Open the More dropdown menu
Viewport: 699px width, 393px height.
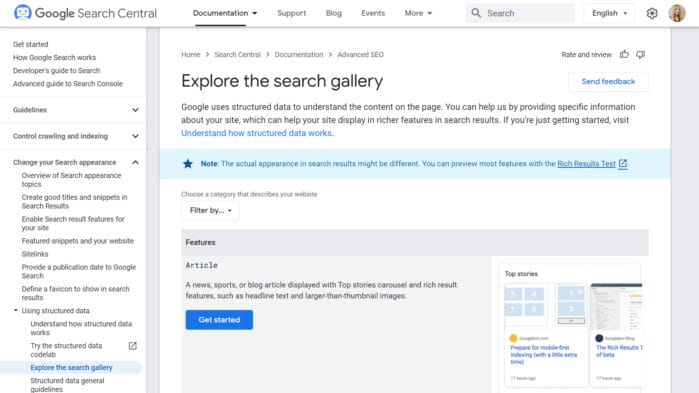click(418, 13)
